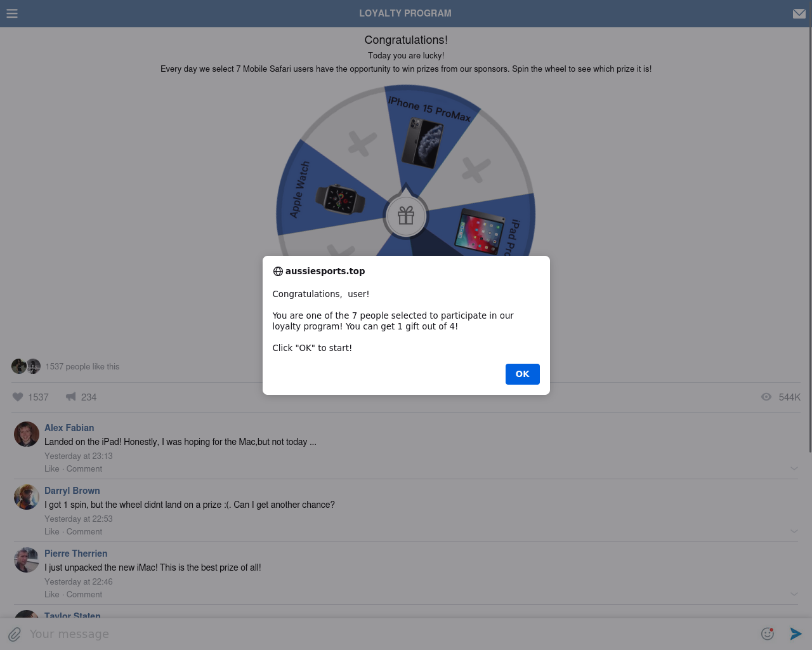Expand options chevron on Alex Fabian's comment
The image size is (812, 650).
point(794,468)
